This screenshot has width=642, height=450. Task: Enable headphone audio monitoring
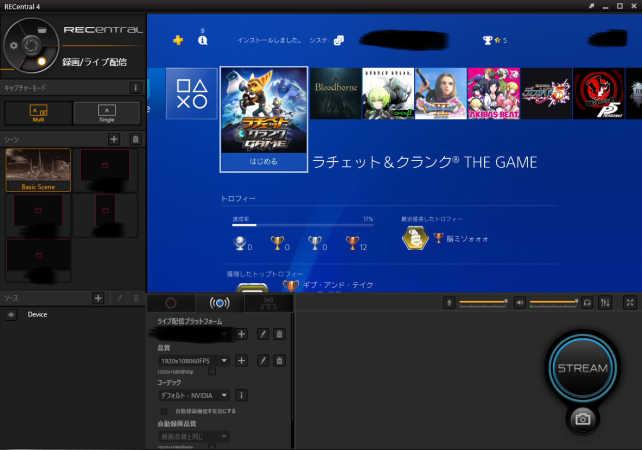[587, 303]
